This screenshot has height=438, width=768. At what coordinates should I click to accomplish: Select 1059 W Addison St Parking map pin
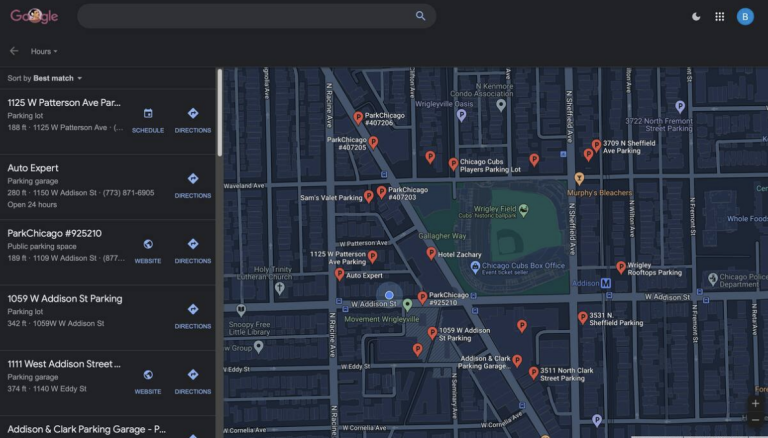point(432,333)
